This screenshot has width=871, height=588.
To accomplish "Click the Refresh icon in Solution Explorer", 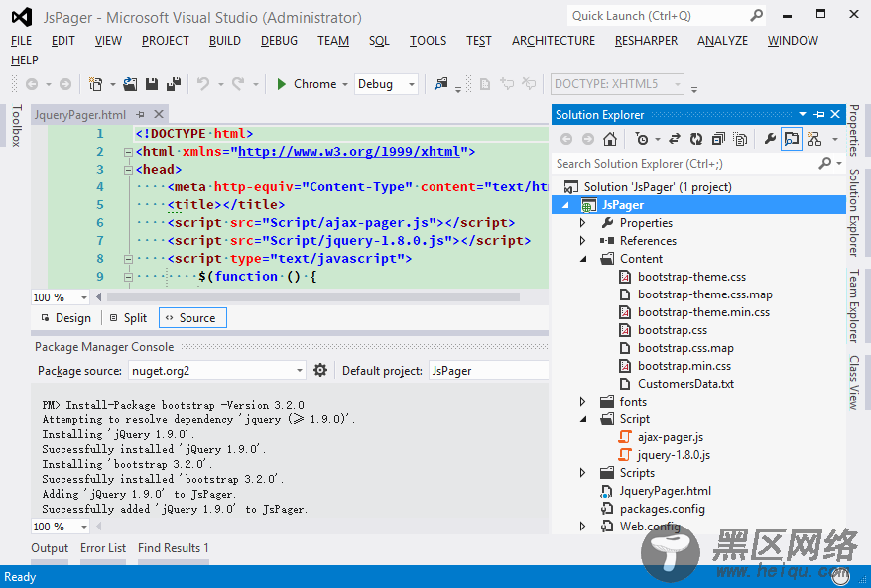I will (696, 139).
